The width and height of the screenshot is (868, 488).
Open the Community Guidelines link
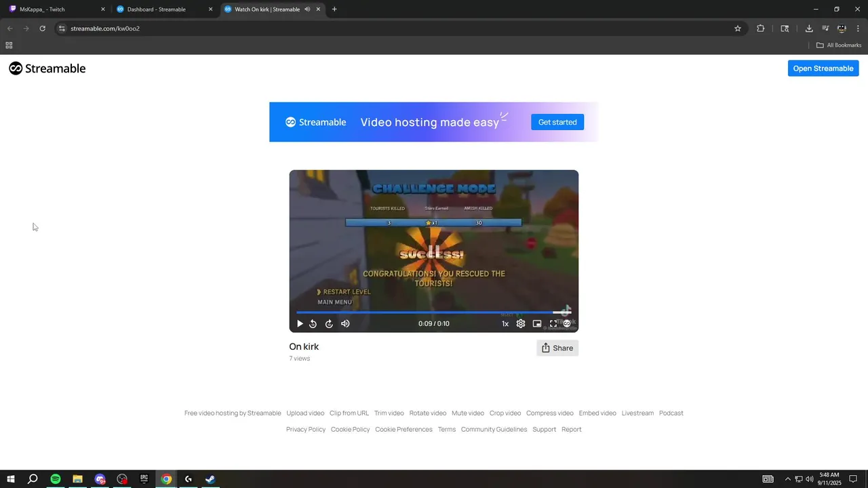[x=494, y=429]
